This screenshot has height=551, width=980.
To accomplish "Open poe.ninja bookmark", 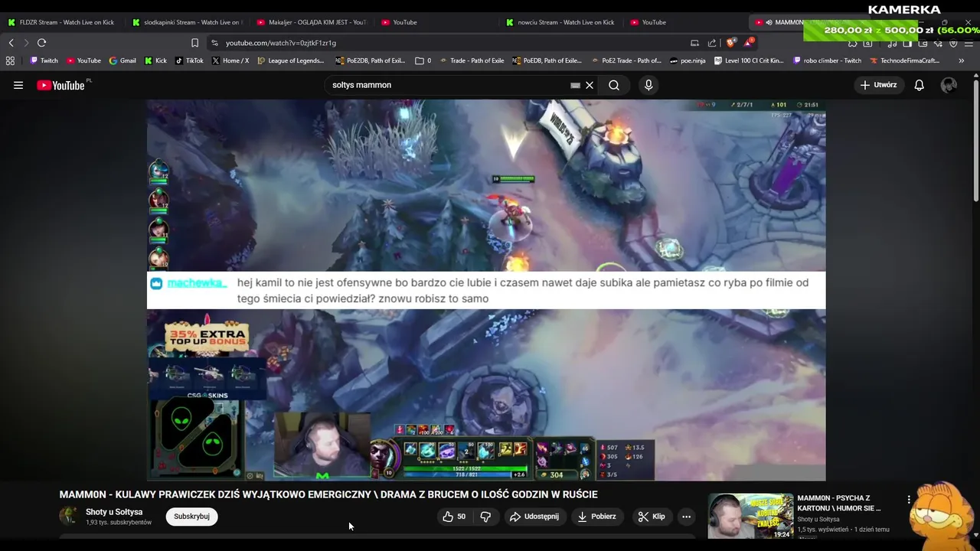I will [x=688, y=60].
